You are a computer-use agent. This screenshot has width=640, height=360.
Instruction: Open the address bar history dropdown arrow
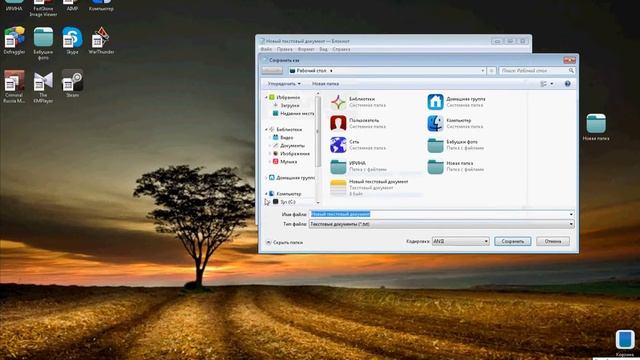[482, 71]
